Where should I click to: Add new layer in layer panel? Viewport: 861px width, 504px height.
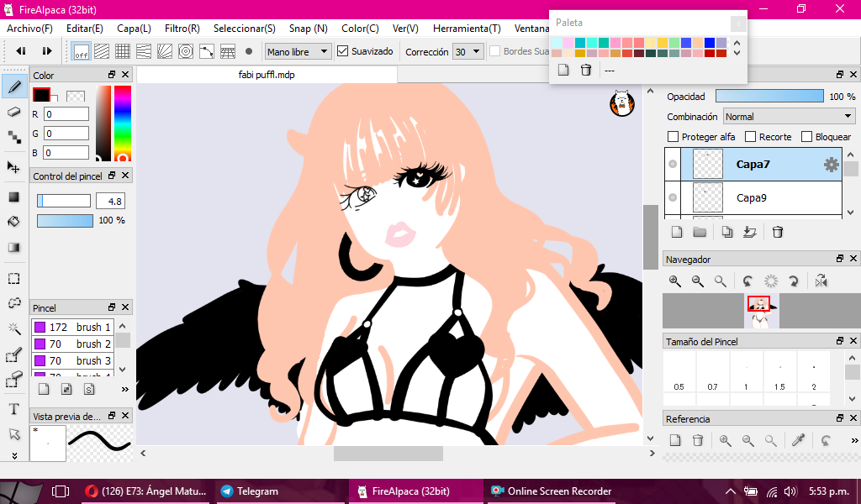click(x=677, y=232)
